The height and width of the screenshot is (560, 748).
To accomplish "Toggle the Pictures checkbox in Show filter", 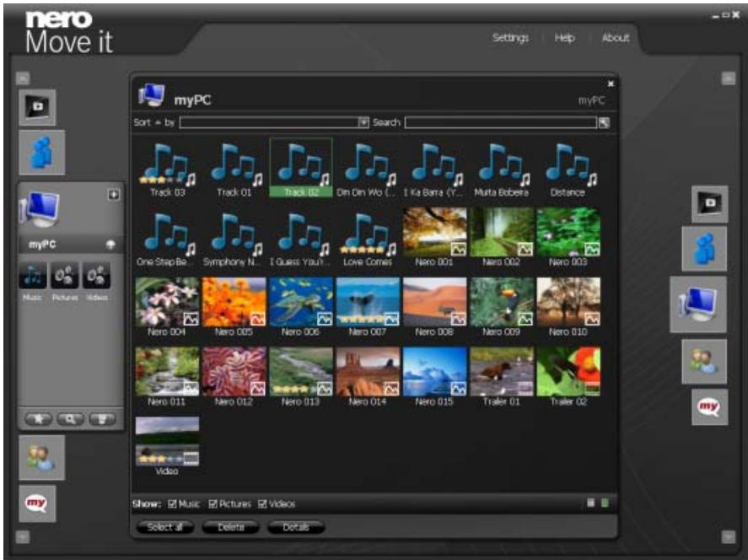I will point(213,504).
